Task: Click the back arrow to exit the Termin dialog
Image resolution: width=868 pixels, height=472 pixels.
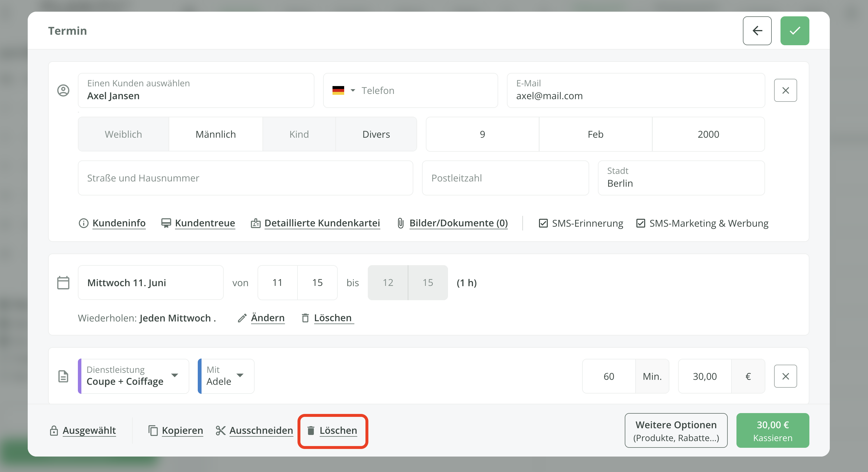Action: (757, 31)
